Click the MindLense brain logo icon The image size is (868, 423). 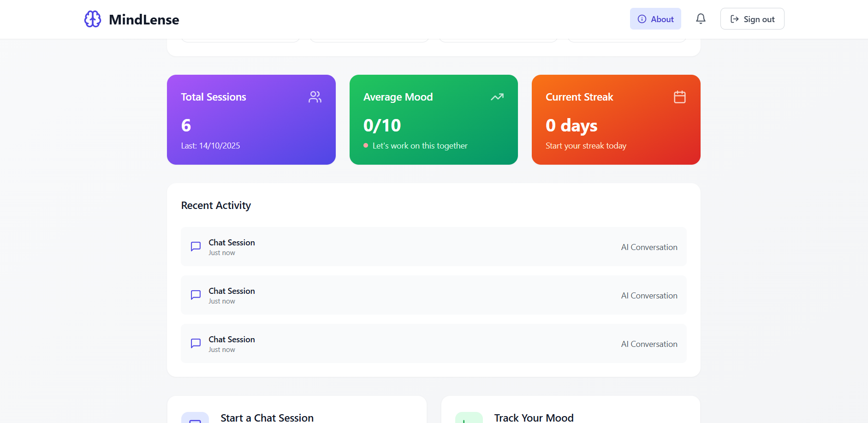coord(93,19)
